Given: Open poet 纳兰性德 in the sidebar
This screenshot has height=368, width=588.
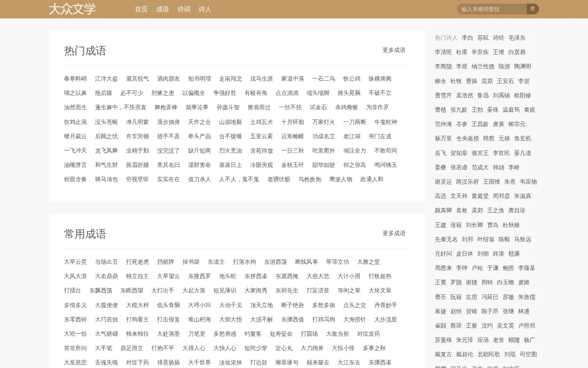Looking at the screenshot, I should coord(483,66).
